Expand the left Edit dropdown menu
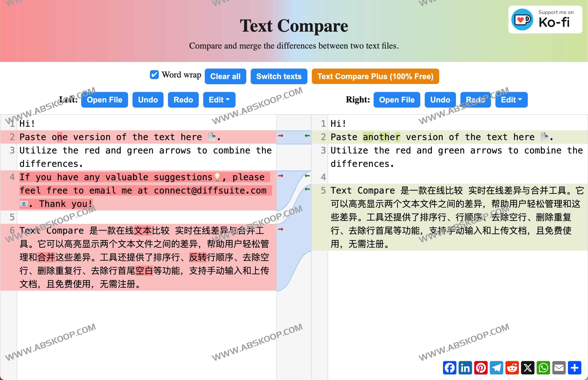 (219, 100)
